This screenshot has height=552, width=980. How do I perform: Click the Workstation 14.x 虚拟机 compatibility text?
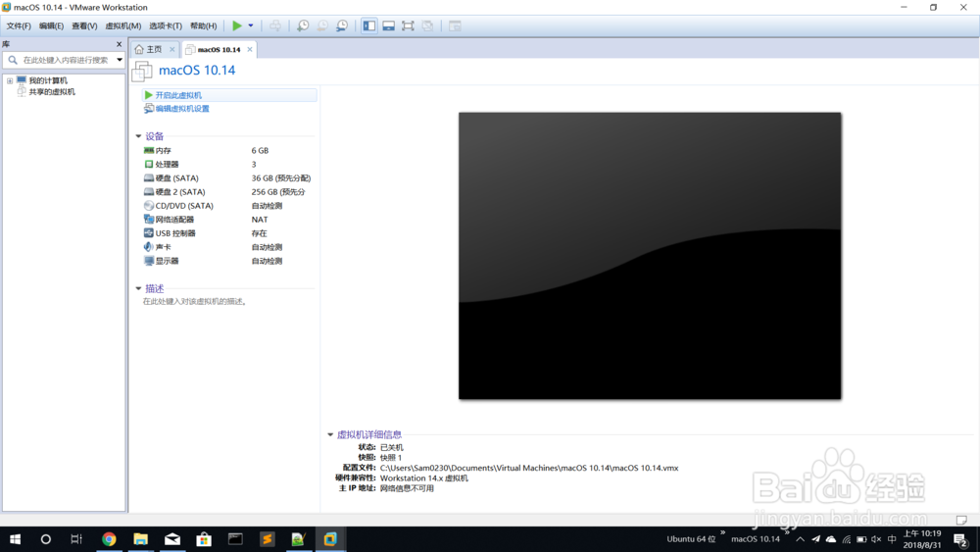423,478
